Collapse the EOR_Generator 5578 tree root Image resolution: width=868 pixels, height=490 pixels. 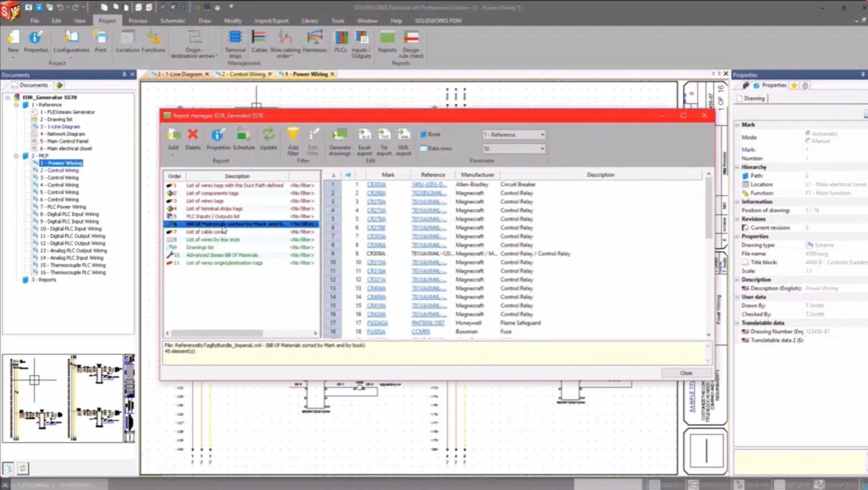tap(8, 97)
